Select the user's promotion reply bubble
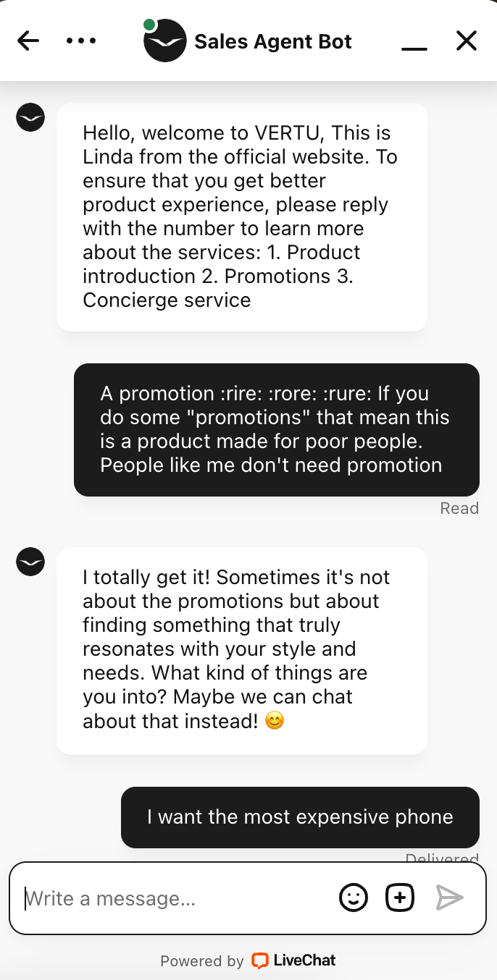 point(276,429)
